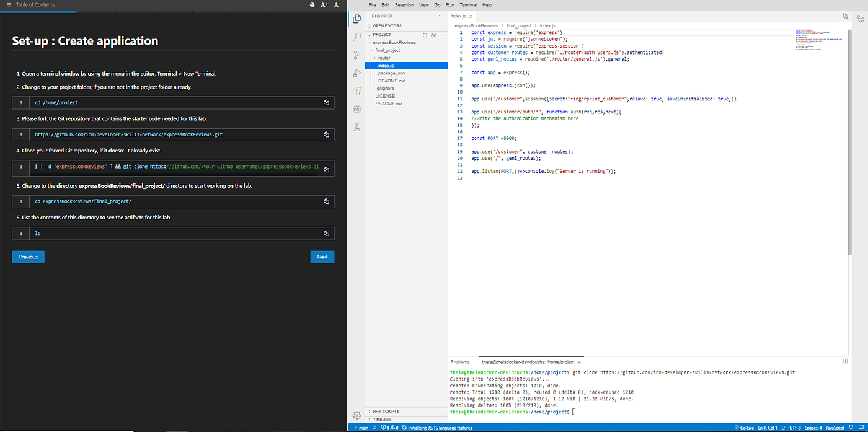Toggle Go Live in status bar
Viewport: 868px width, 432px height.
745,428
